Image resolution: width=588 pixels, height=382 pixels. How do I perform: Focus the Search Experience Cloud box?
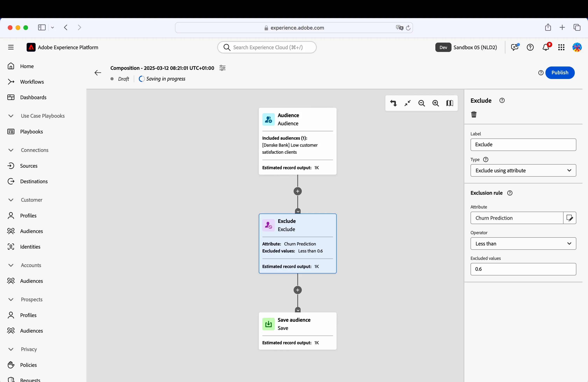point(267,47)
